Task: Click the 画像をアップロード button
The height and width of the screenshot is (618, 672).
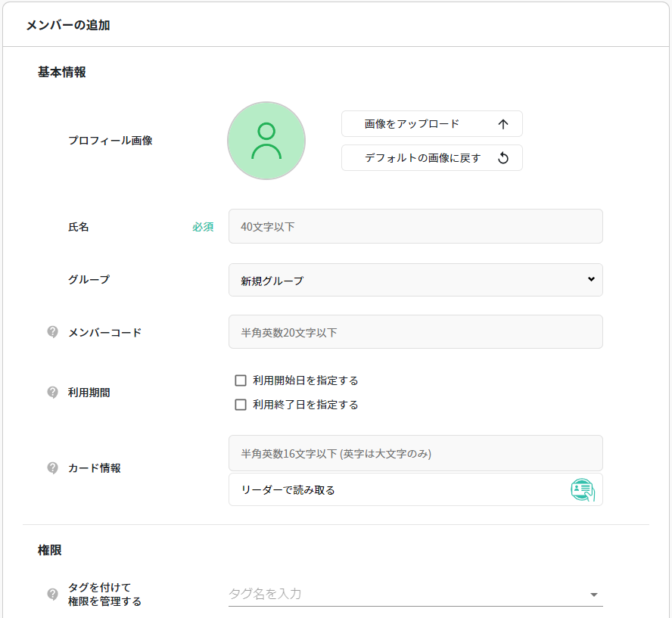Action: 431,123
